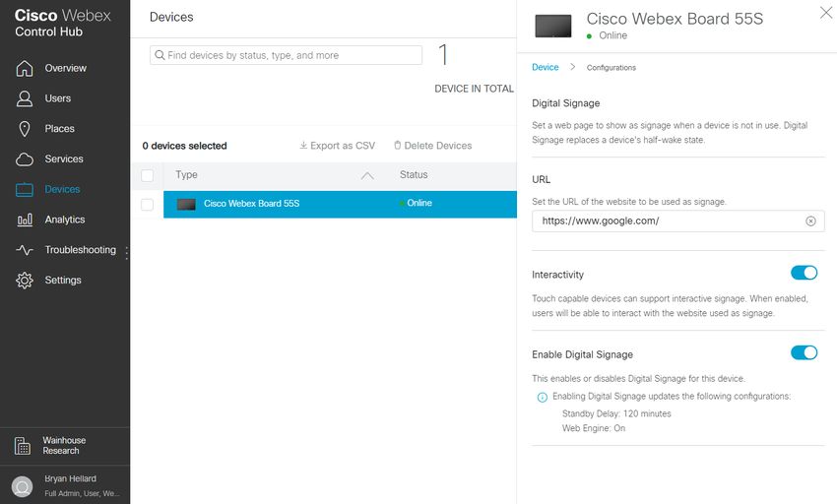Check the select-all devices checkbox
The width and height of the screenshot is (837, 504).
click(x=148, y=175)
